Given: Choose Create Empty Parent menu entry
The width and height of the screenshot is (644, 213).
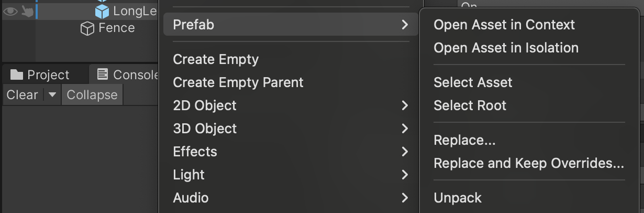Looking at the screenshot, I should click(x=238, y=82).
